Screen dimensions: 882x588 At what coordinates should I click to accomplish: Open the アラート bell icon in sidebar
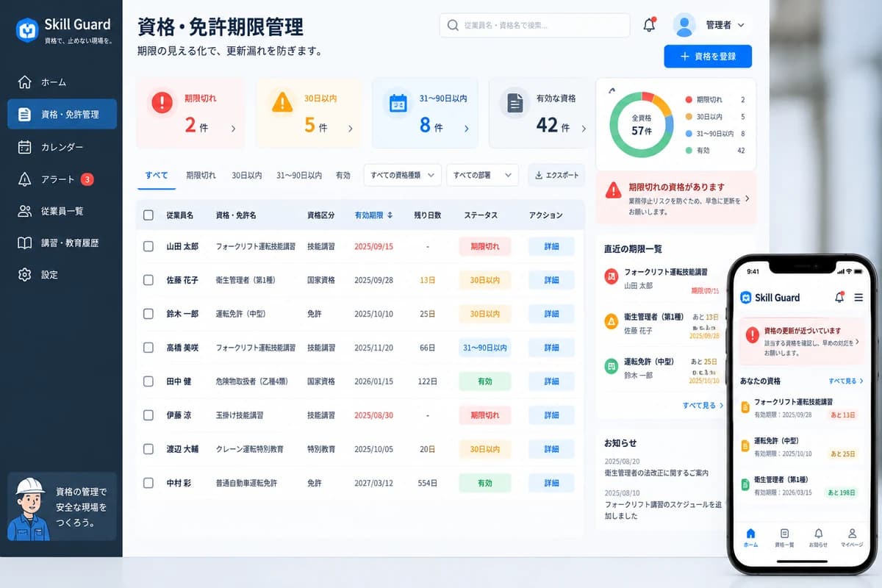pyautogui.click(x=24, y=179)
